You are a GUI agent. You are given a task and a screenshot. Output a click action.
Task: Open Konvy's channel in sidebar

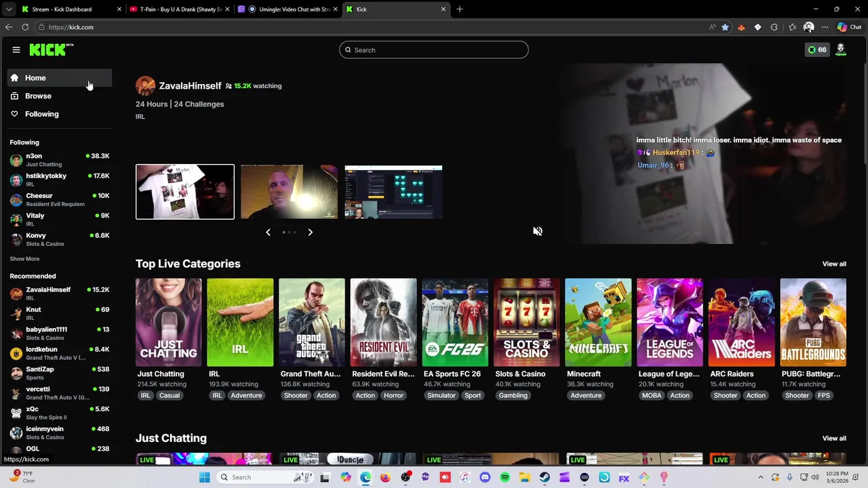tap(60, 239)
